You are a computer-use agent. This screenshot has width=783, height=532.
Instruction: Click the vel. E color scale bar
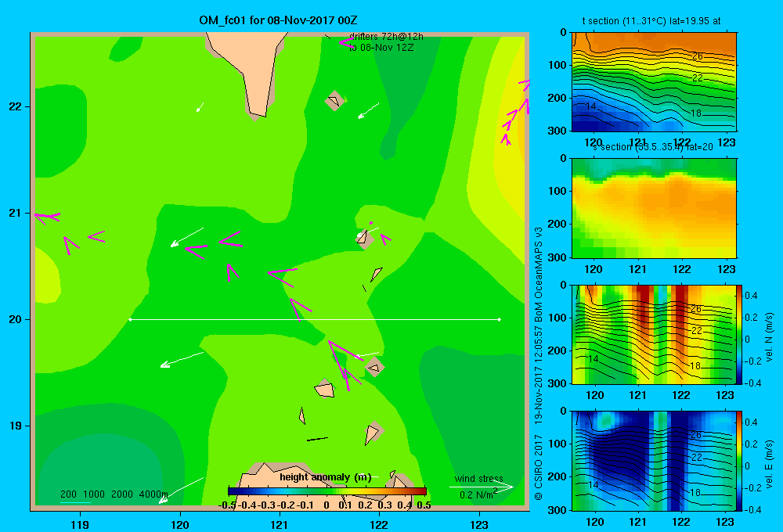coord(740,461)
